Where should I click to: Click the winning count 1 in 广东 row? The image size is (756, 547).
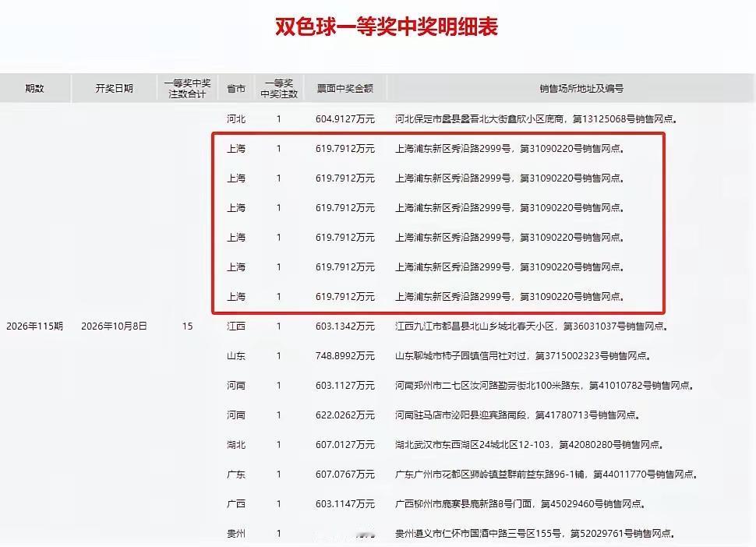point(279,475)
